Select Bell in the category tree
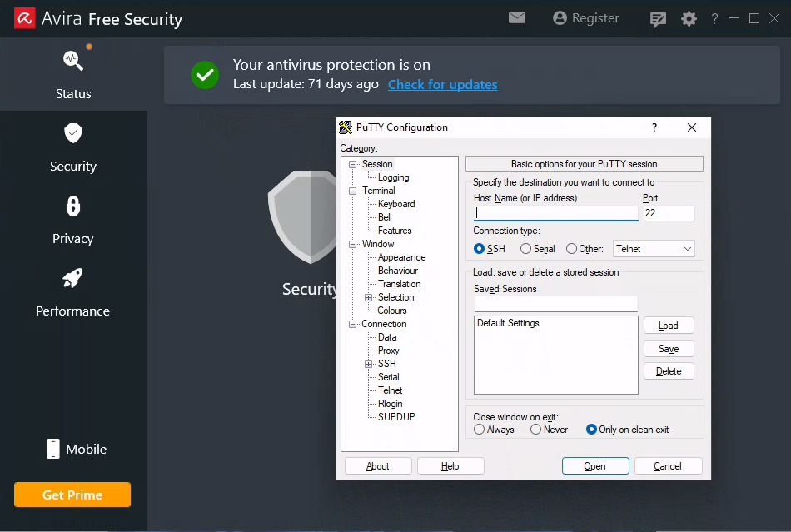Image resolution: width=791 pixels, height=532 pixels. pyautogui.click(x=385, y=217)
